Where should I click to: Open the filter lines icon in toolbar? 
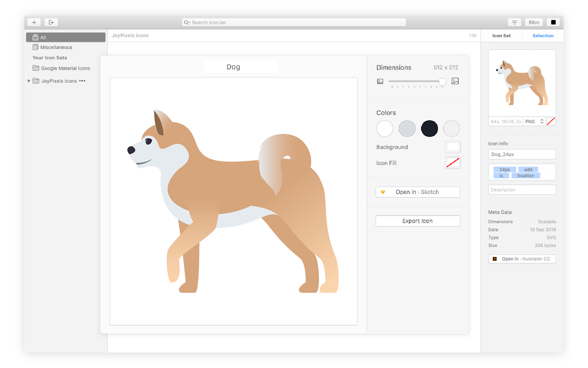(514, 22)
